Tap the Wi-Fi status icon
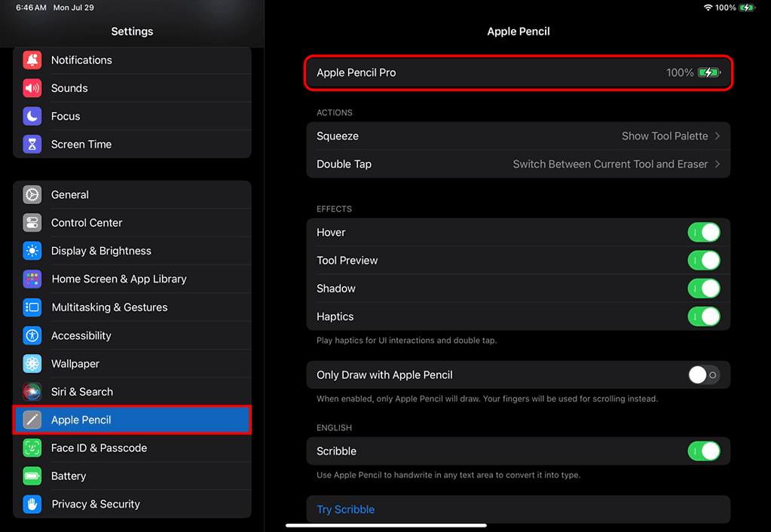Image resolution: width=771 pixels, height=532 pixels. point(708,8)
